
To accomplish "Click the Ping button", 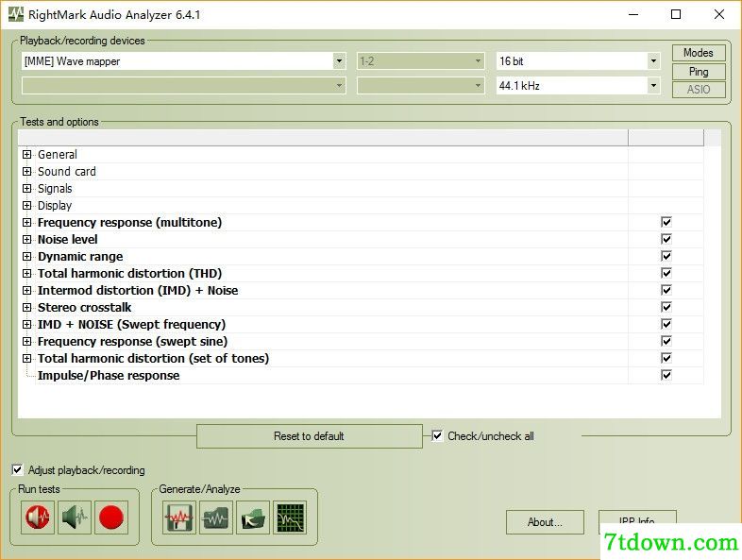I will tap(699, 72).
